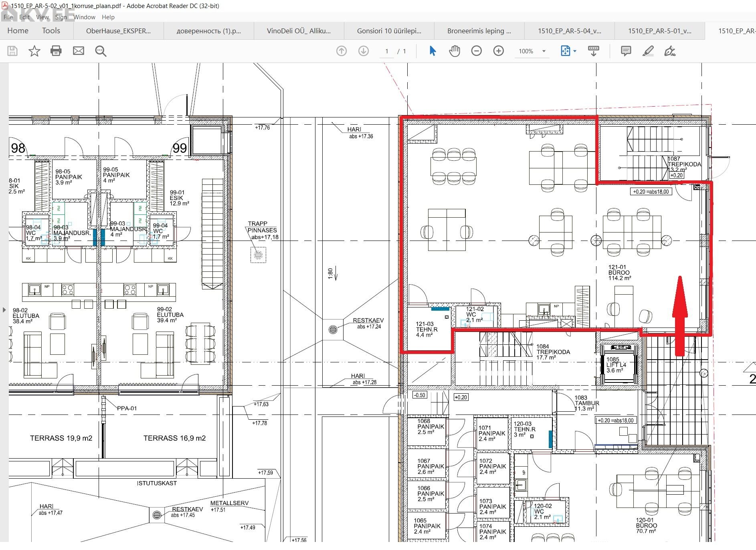The height and width of the screenshot is (550, 756).
Task: Expand the 100% zoom level dropdown
Action: (544, 51)
